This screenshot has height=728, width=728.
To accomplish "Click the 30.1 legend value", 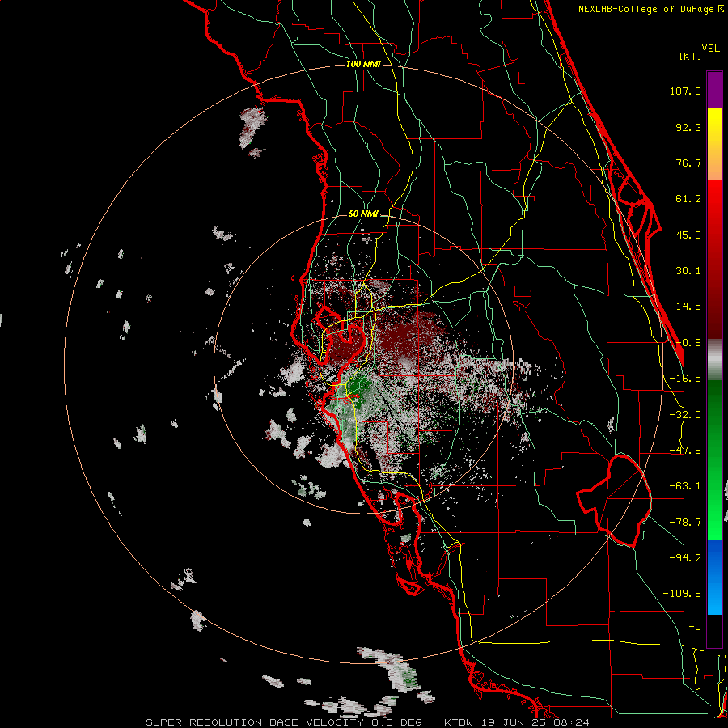I will [688, 271].
